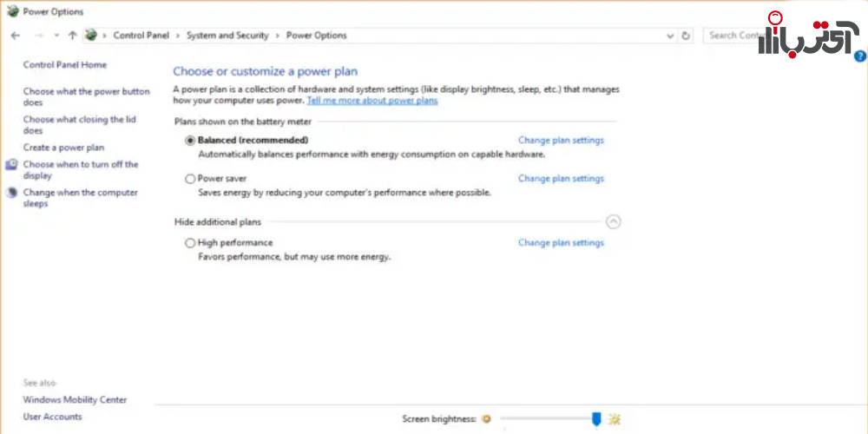Open Change plan settings for High performance
This screenshot has height=434, width=868.
(x=561, y=243)
